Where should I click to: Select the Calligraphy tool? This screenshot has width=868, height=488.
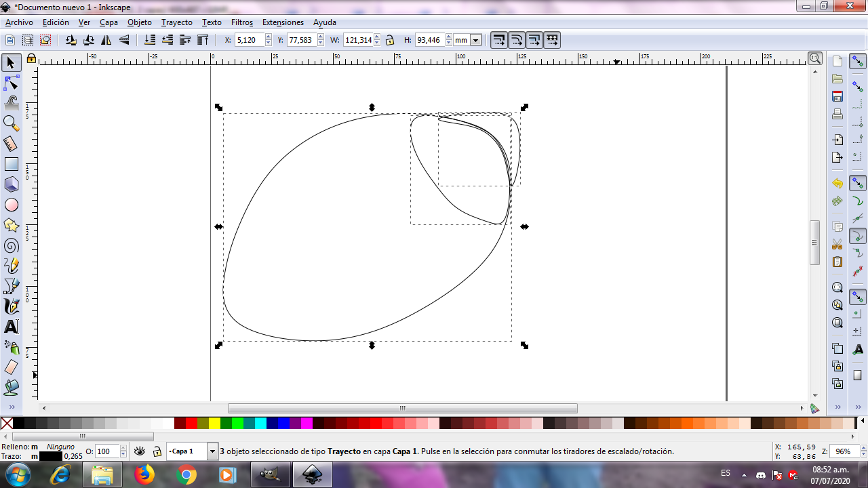click(x=11, y=306)
